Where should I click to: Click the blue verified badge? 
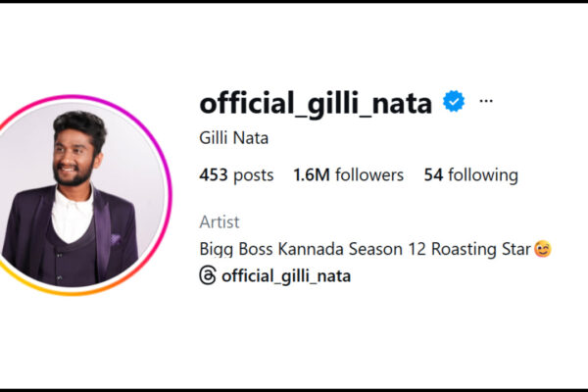(x=453, y=101)
